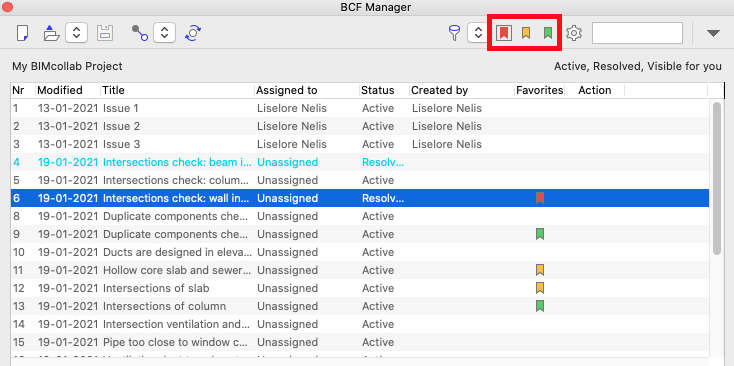
Task: Sort by the Title column header
Action: tap(177, 90)
